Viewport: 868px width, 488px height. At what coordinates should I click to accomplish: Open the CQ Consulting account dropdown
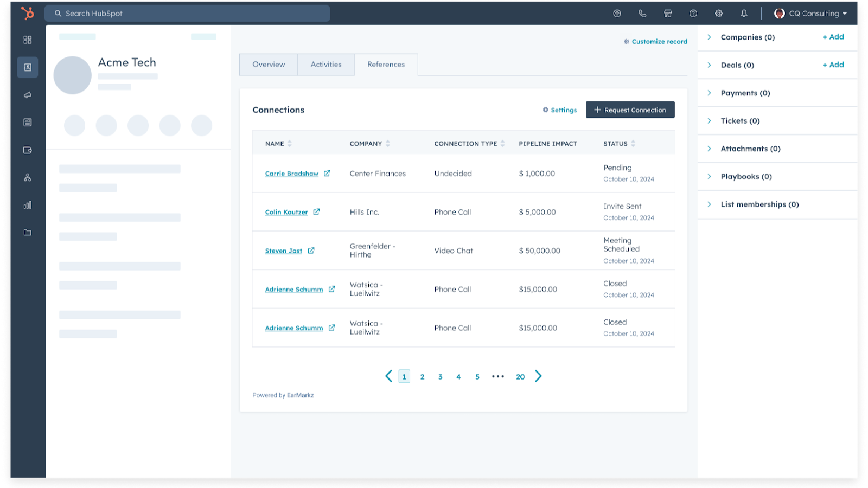[811, 14]
